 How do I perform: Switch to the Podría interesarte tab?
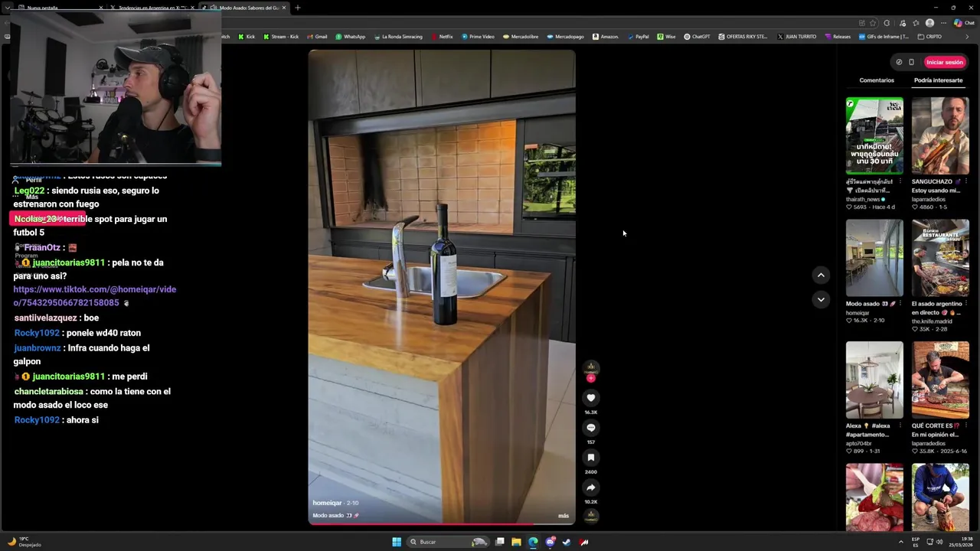point(938,80)
